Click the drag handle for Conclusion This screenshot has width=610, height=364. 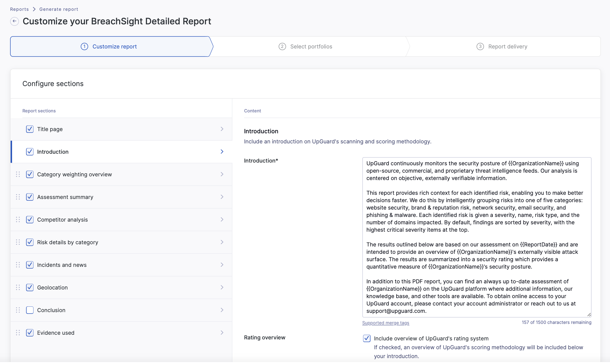[x=18, y=310]
